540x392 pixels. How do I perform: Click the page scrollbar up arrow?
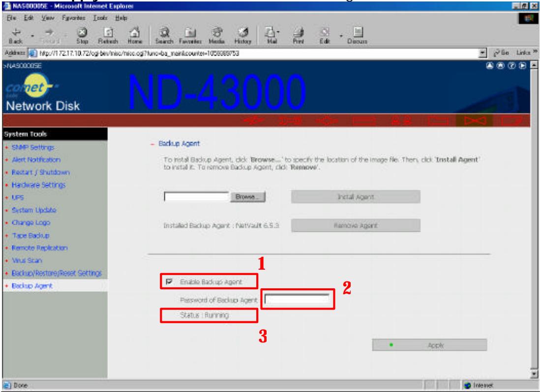pyautogui.click(x=534, y=65)
